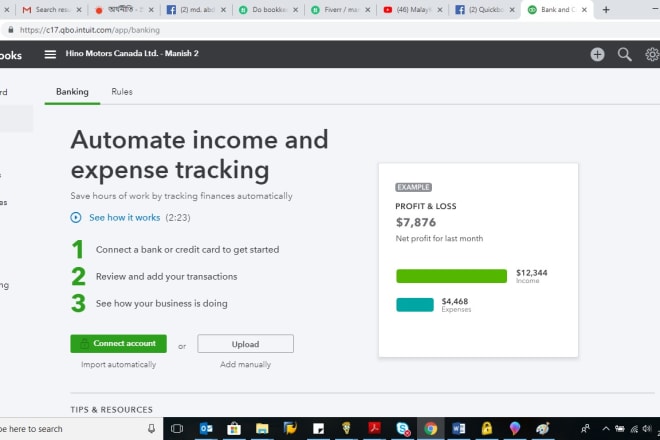Open the People icon in taskbar

click(x=585, y=429)
